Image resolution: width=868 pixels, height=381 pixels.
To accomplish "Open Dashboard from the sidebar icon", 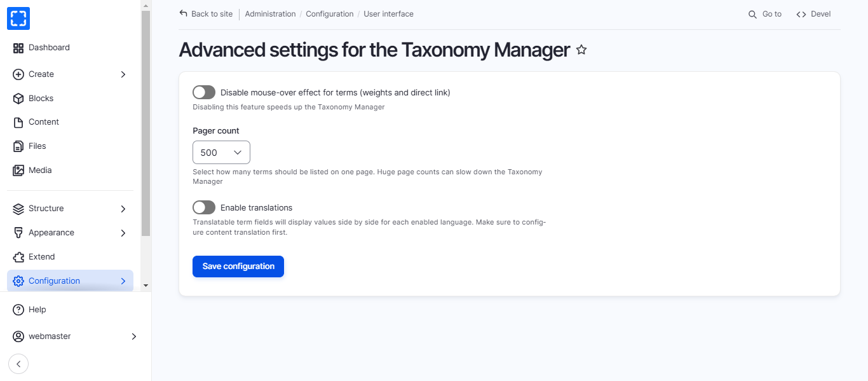I will tap(18, 48).
